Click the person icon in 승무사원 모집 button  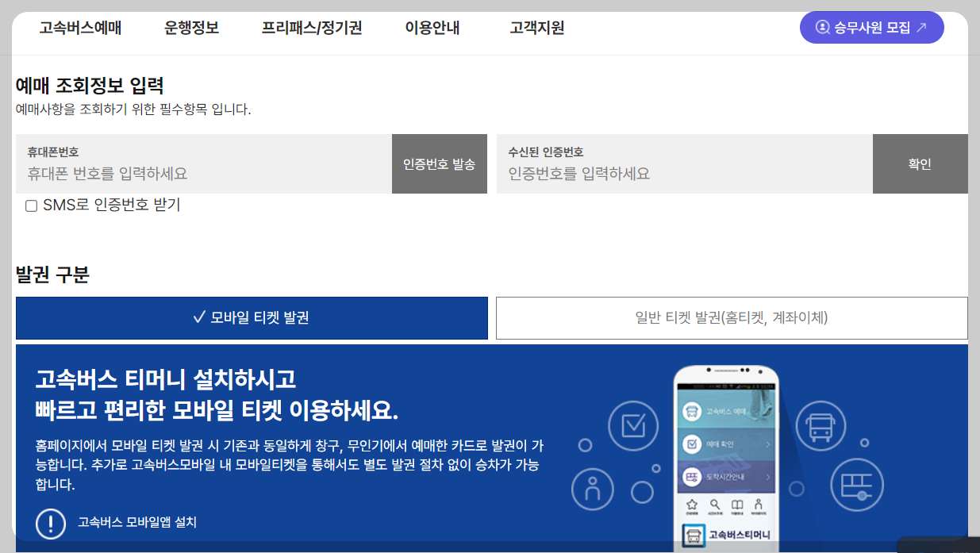coord(822,28)
